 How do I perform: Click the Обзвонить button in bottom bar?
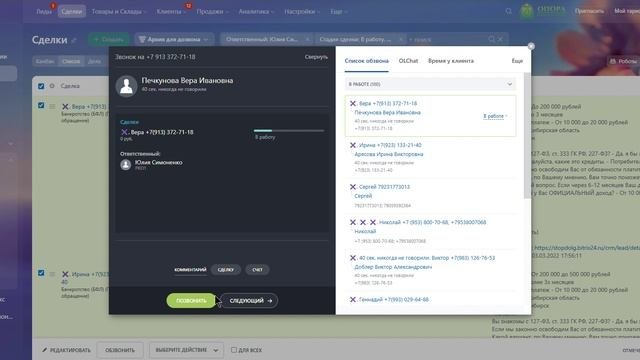click(120, 350)
